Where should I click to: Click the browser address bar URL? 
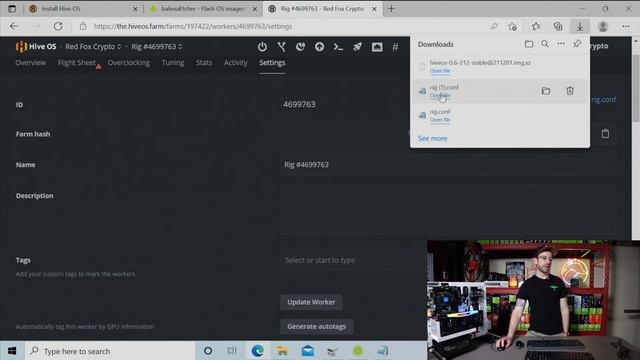[193, 27]
